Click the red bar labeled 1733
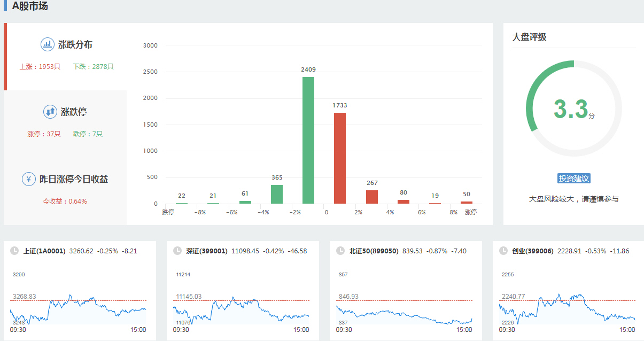This screenshot has width=644, height=341. (x=340, y=158)
